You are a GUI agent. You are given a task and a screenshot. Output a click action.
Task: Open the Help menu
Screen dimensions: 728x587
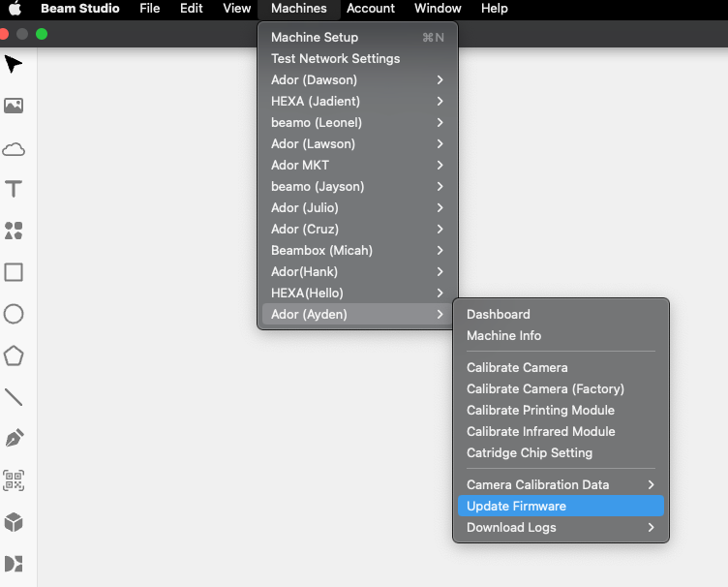(495, 9)
